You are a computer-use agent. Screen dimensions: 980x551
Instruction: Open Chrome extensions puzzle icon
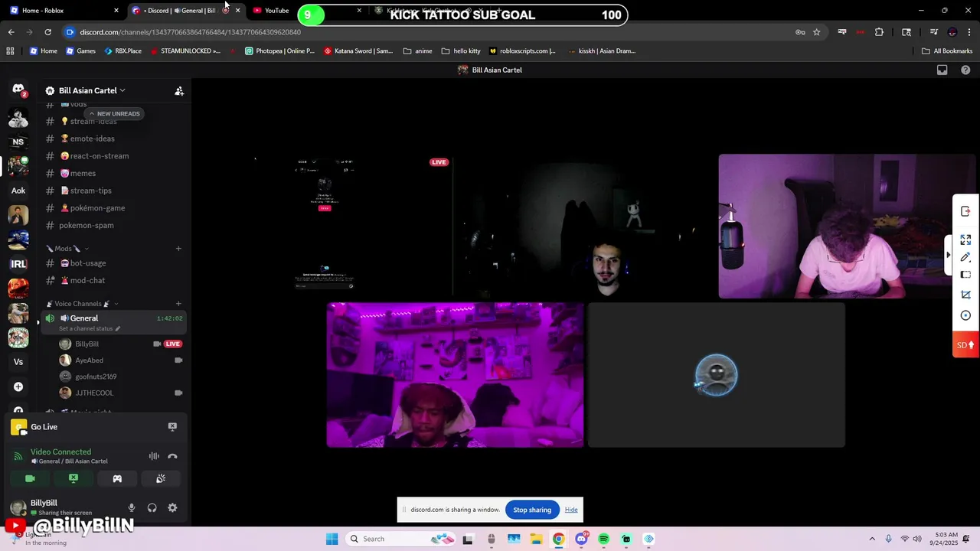point(879,32)
